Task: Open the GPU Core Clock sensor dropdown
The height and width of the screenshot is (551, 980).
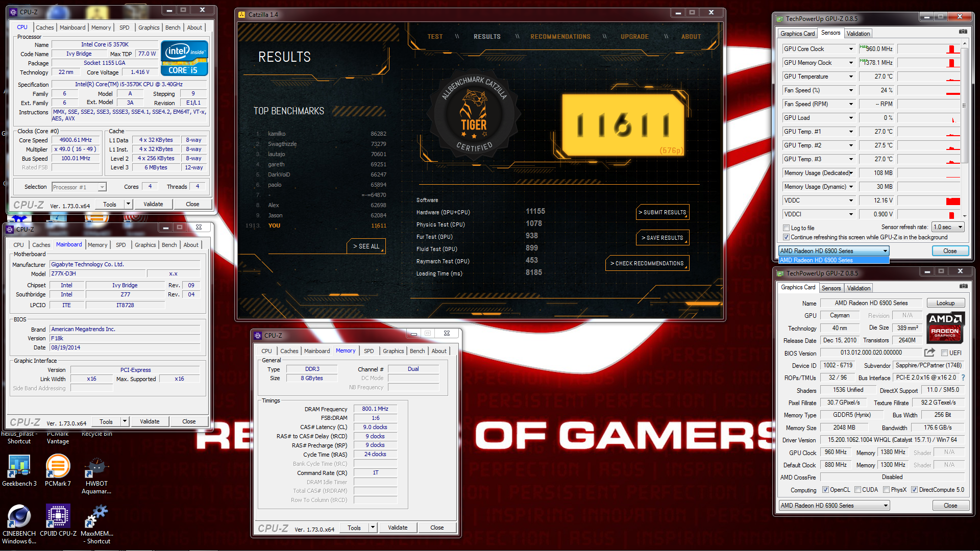Action: (851, 49)
